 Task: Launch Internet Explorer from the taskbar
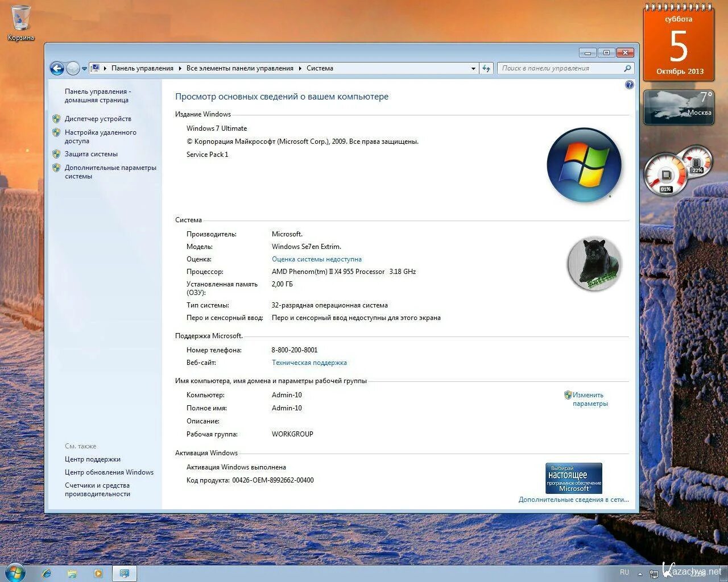pyautogui.click(x=47, y=573)
